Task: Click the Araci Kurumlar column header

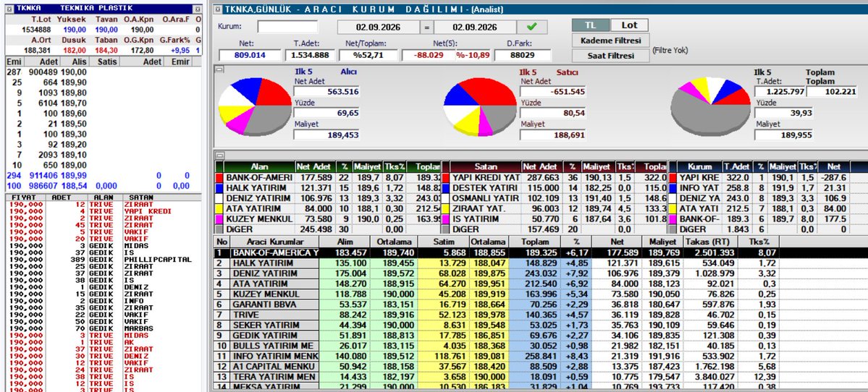Action: coord(274,242)
